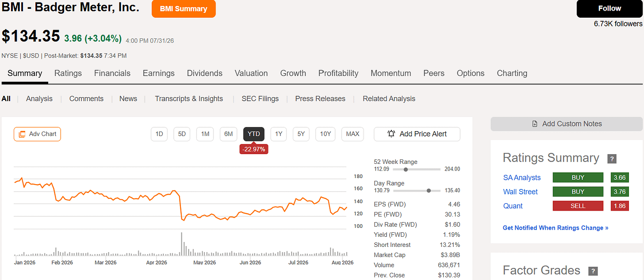644x280 pixels.
Task: Click the 52 Week Range slider marker
Action: tap(406, 169)
